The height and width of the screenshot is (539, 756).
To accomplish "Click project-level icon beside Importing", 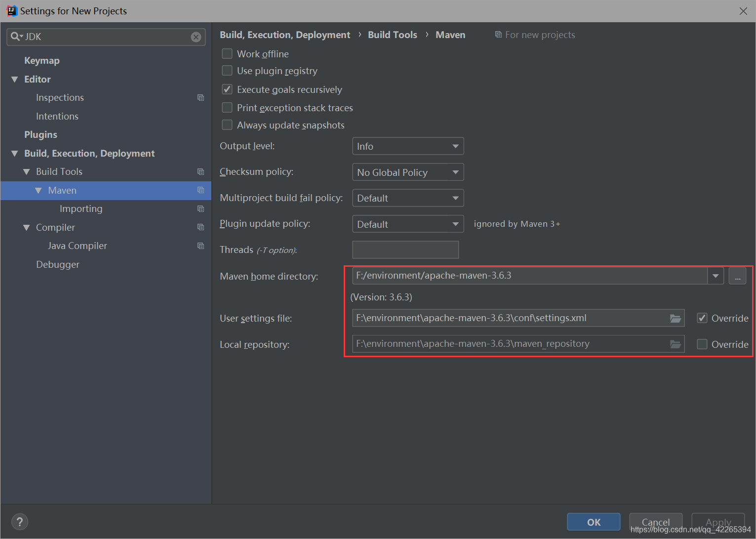I will [200, 209].
